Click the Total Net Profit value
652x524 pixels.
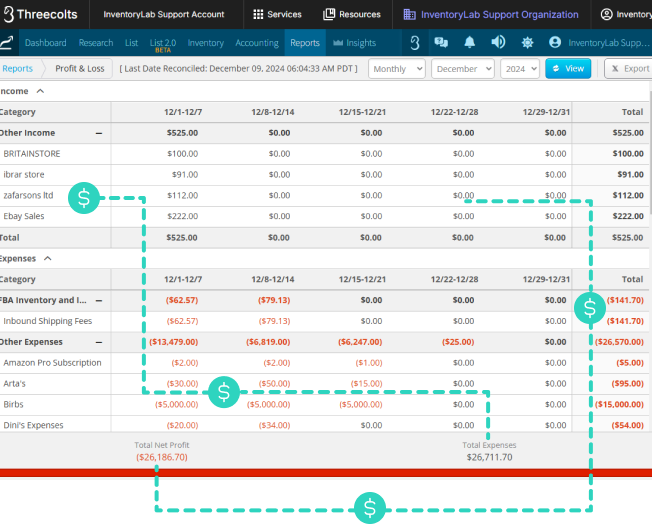click(162, 457)
